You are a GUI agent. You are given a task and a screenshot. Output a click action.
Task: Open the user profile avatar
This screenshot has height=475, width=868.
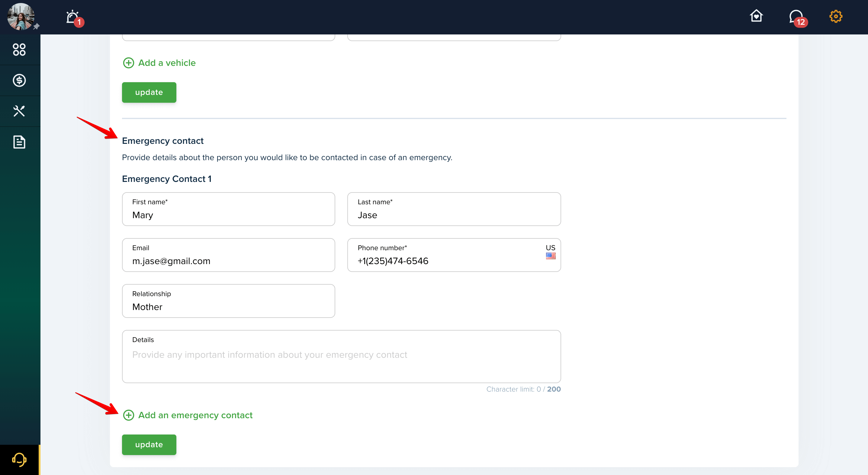point(21,17)
